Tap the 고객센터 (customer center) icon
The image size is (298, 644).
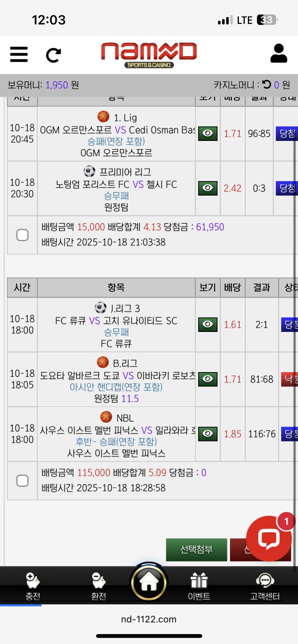point(265,583)
